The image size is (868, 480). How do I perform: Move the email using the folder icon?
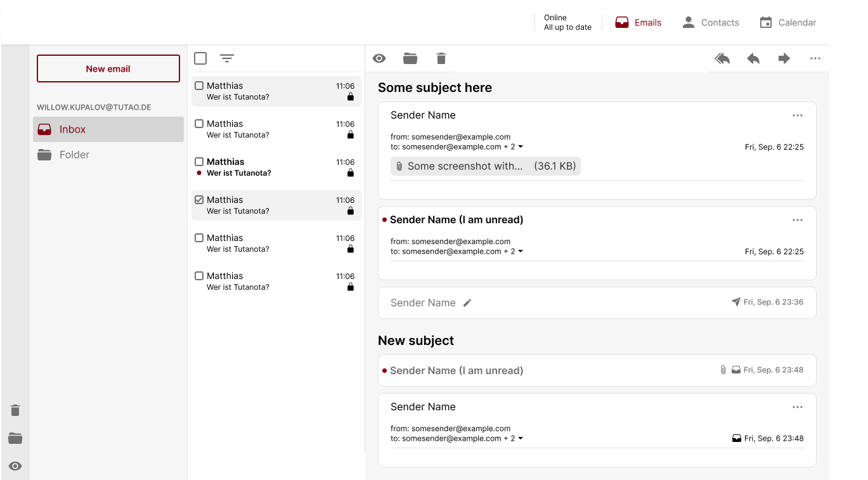(410, 58)
